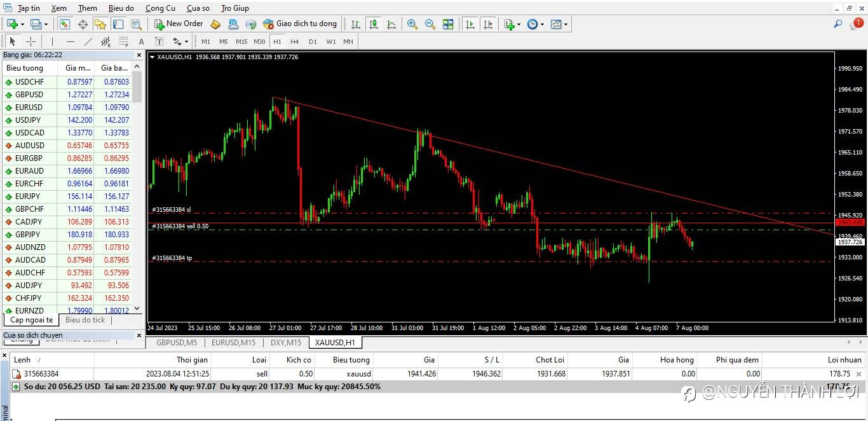Image resolution: width=868 pixels, height=421 pixels.
Task: Switch chart to line chart
Action: (x=391, y=24)
